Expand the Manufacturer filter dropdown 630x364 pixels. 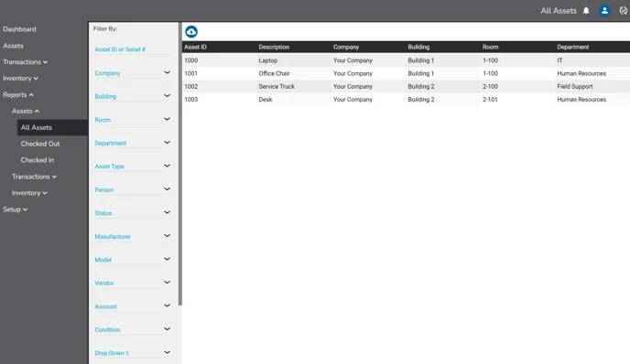pos(133,236)
